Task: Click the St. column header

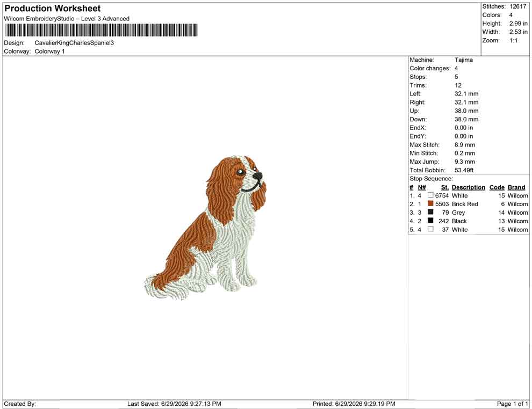Action: pos(445,187)
